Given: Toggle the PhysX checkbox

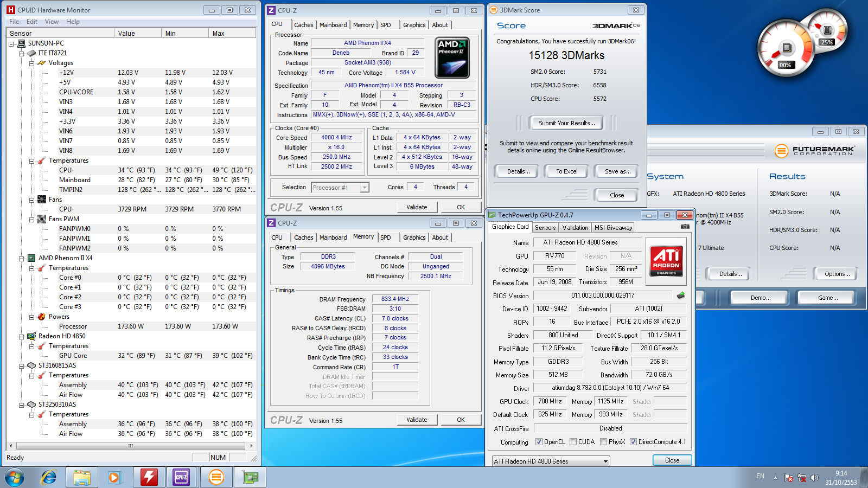Looking at the screenshot, I should point(603,442).
